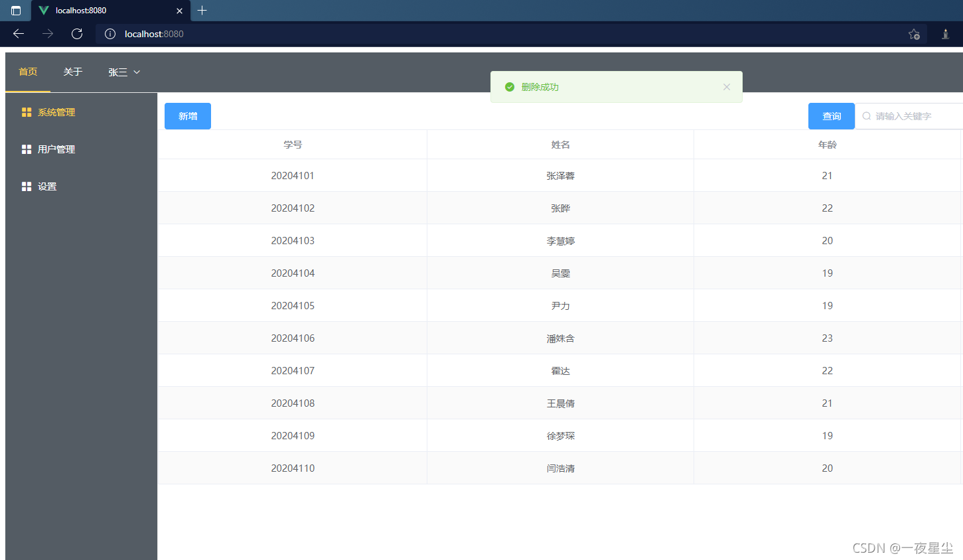Select student number 20204102

[293, 208]
